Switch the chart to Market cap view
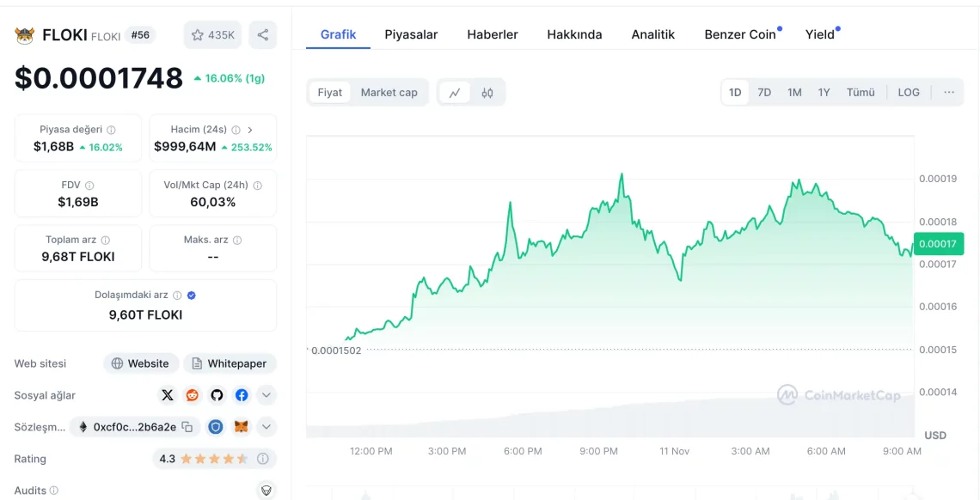980x500 pixels. pyautogui.click(x=389, y=92)
